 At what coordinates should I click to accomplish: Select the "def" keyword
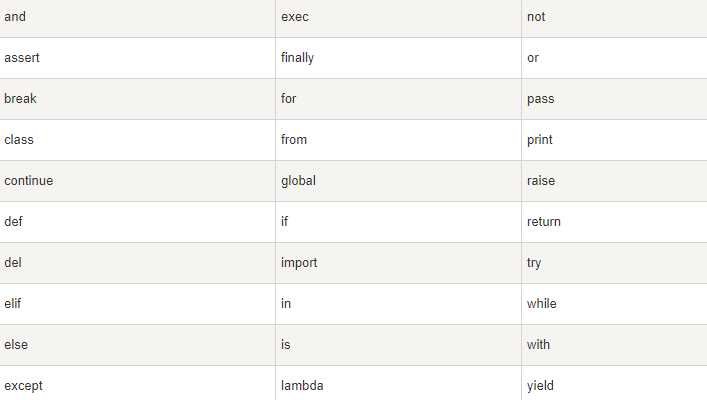point(14,222)
